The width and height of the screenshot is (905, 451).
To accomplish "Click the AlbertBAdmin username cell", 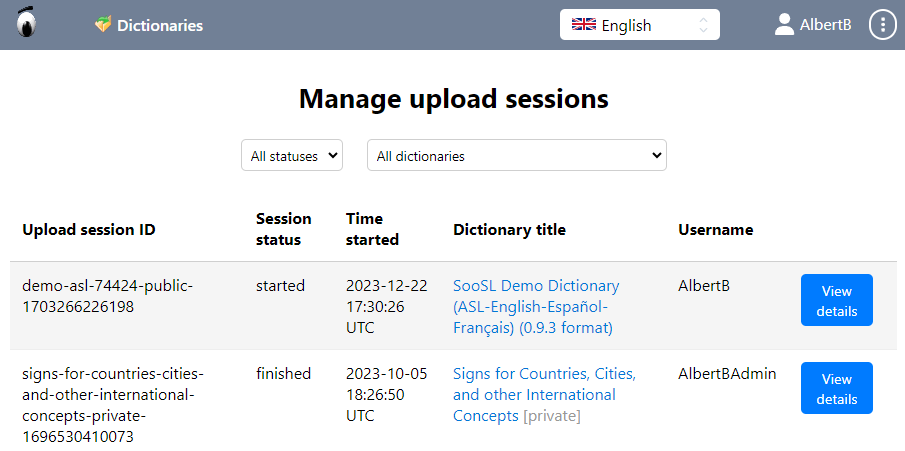I will [727, 374].
